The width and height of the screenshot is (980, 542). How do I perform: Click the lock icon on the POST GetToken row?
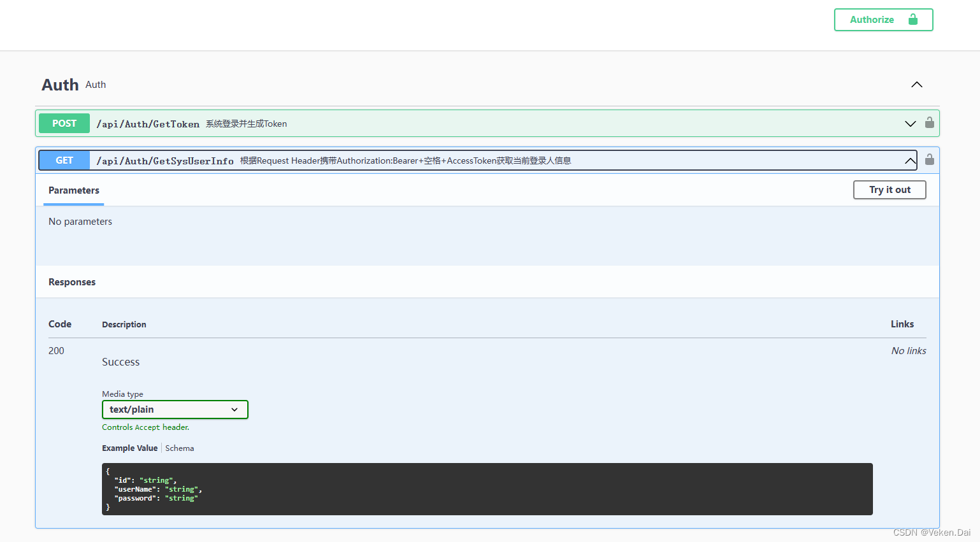930,123
